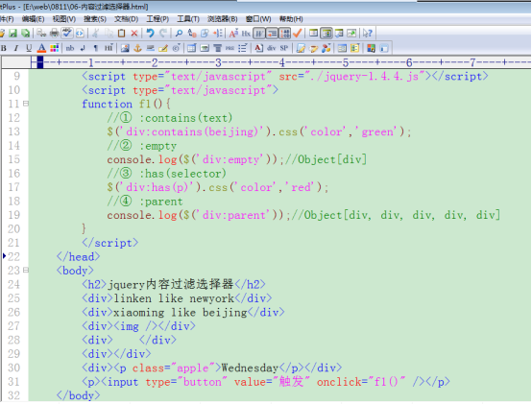Click the SP span tag icon
The width and height of the screenshot is (532, 404).
284,48
